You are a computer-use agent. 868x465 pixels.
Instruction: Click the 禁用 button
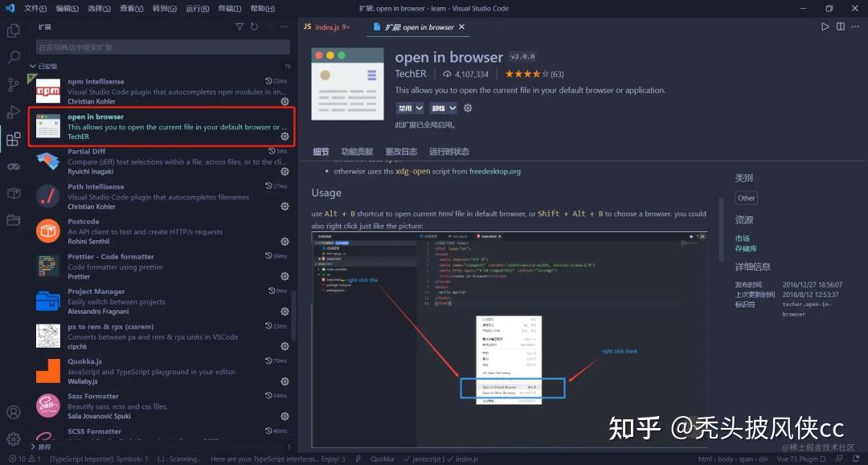tap(404, 108)
